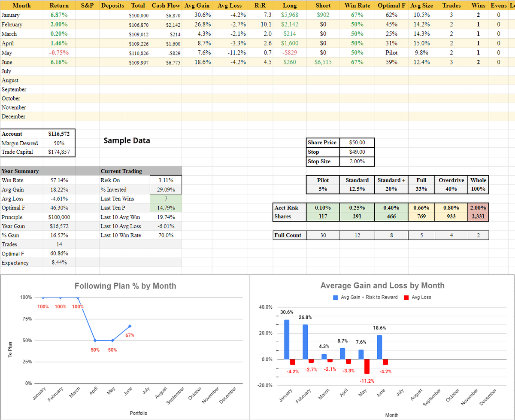Viewport: 515px width, 420px height.
Task: Click the Month column header
Action: [21, 5]
